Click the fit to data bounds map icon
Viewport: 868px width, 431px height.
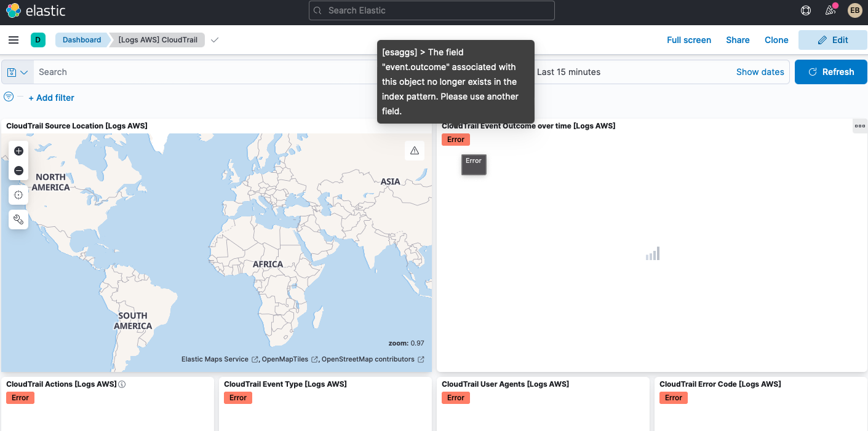(18, 195)
